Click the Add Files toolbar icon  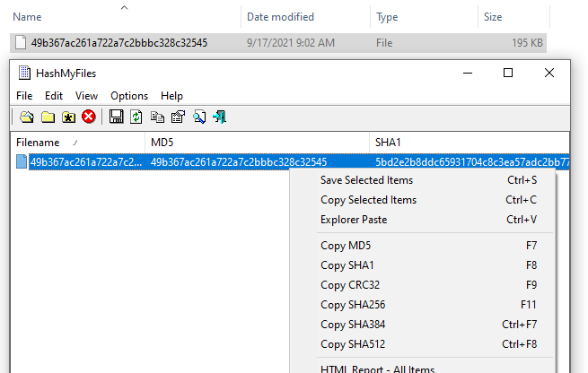(27, 117)
